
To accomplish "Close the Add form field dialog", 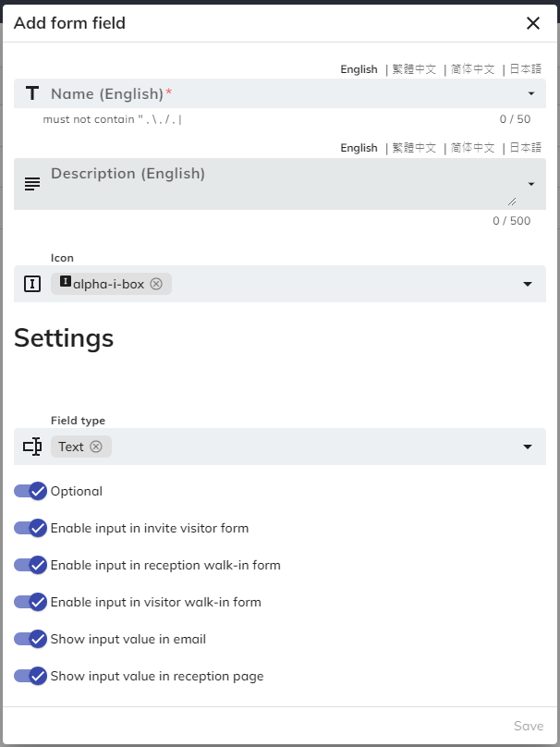I will [x=533, y=23].
